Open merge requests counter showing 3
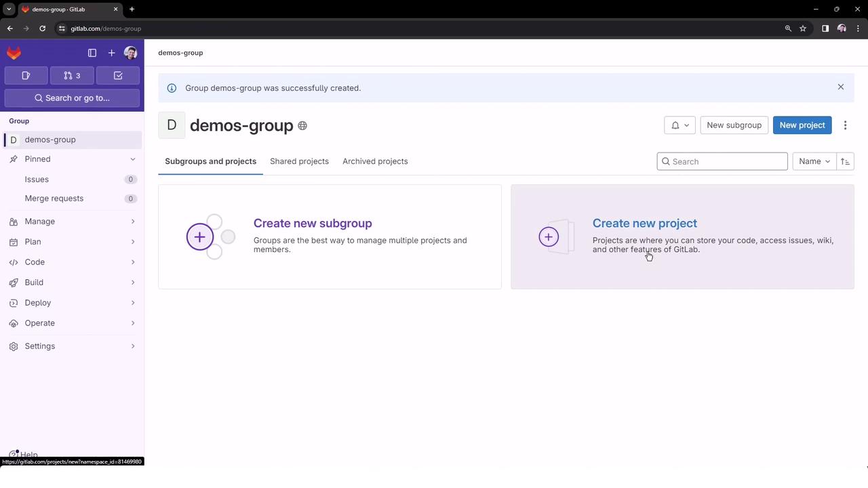Viewport: 868px width, 488px height. [x=72, y=76]
